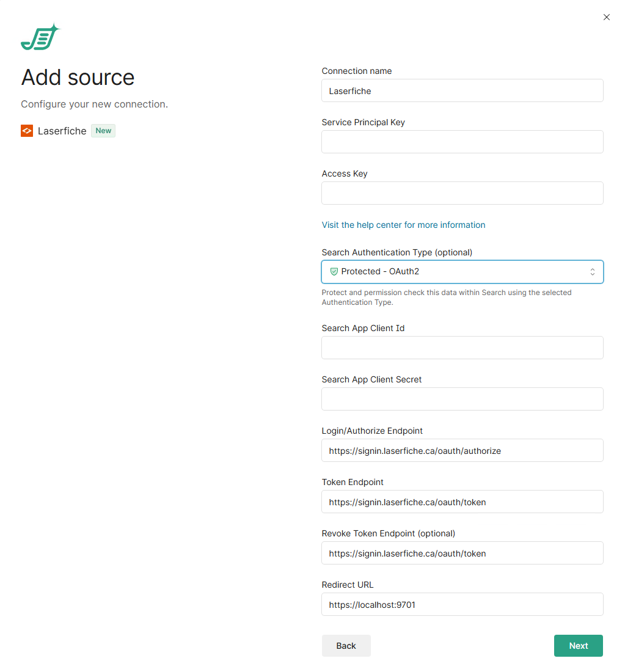Select the Access Key input box
The width and height of the screenshot is (625, 672).
[462, 193]
